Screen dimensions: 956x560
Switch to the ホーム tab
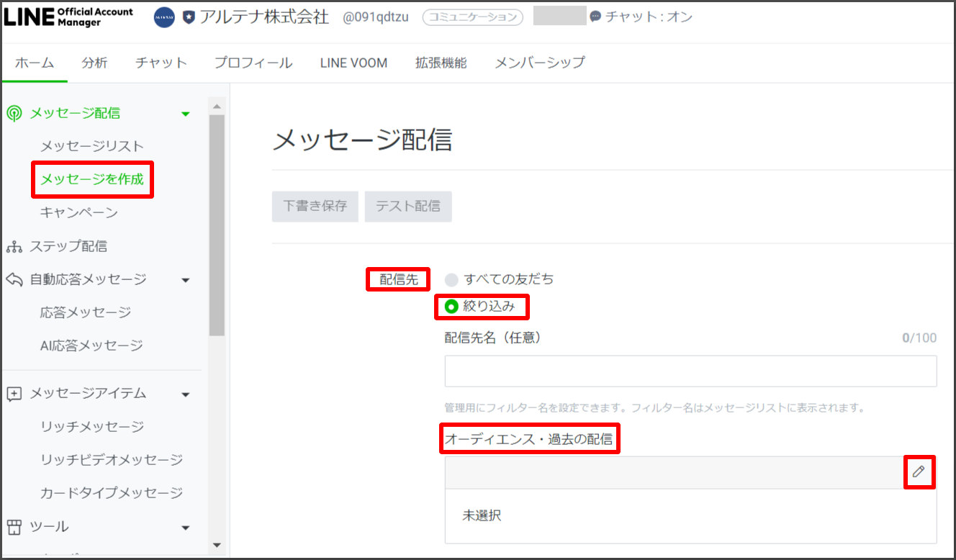35,63
